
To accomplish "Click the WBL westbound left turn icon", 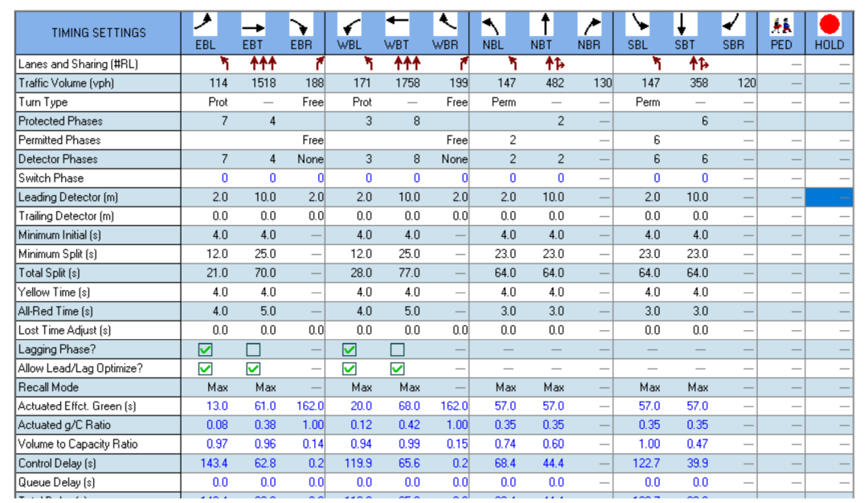I will click(349, 26).
